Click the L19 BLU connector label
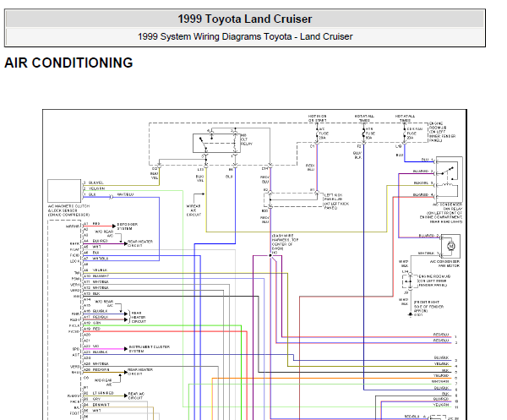This screenshot has height=420, width=507. (x=400, y=155)
